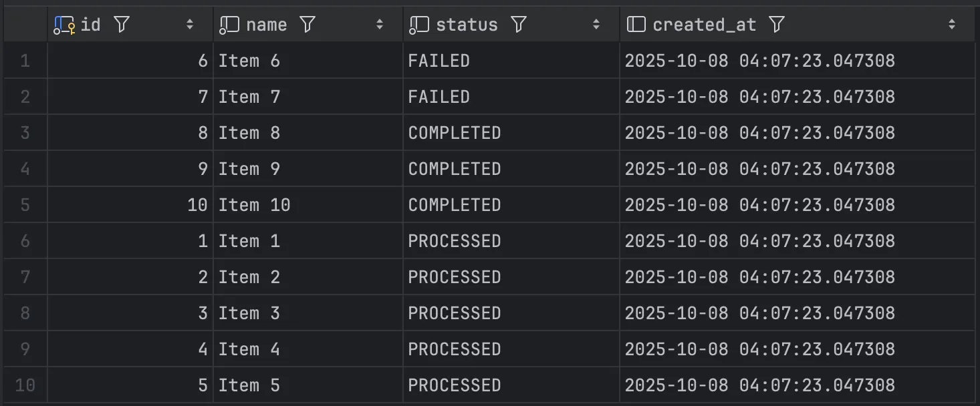Select the COMPLETED status cell for Item 9
This screenshot has height=406, width=980.
455,169
